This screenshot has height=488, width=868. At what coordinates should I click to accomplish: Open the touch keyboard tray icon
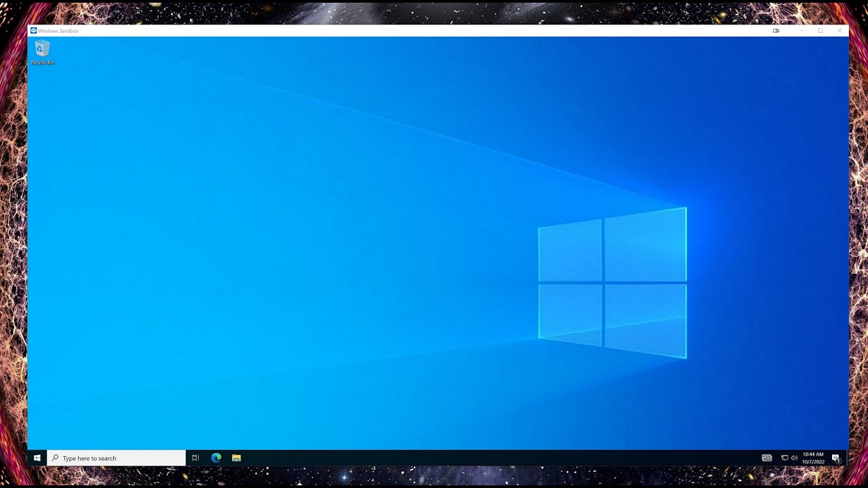tap(767, 458)
